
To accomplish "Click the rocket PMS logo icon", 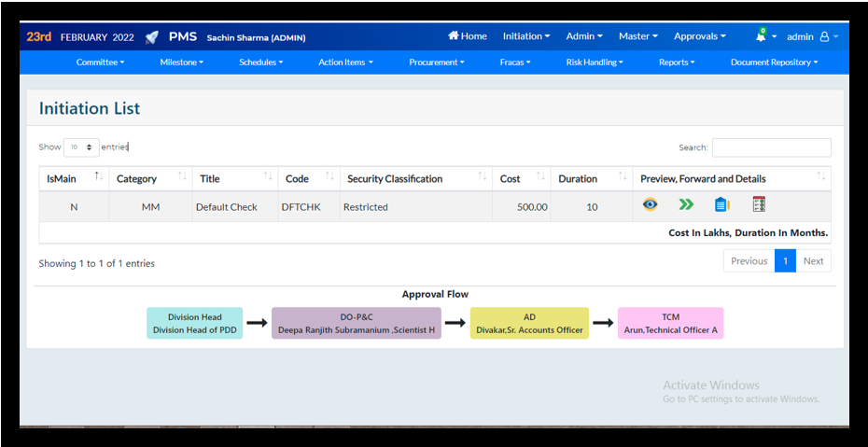I will click(151, 37).
